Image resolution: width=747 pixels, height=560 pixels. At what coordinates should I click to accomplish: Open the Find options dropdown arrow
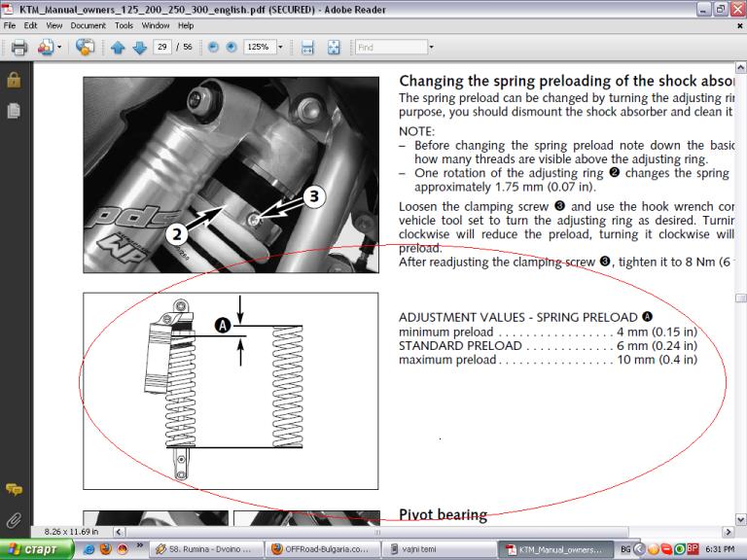click(431, 47)
